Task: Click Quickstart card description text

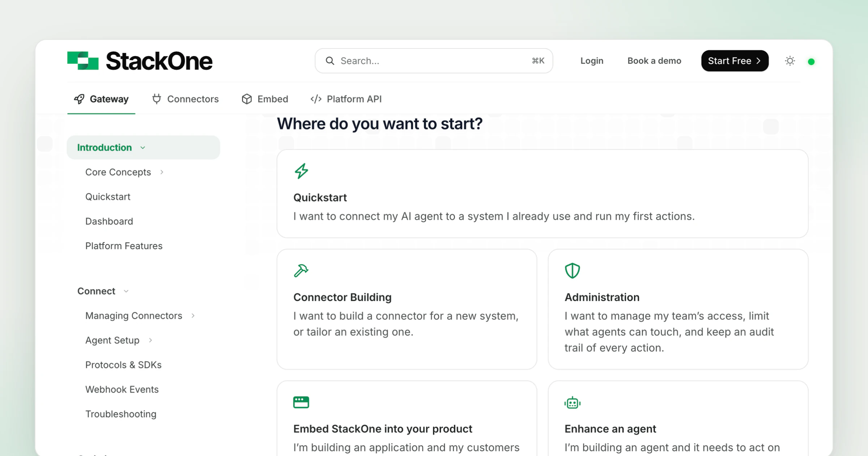Action: [x=494, y=216]
